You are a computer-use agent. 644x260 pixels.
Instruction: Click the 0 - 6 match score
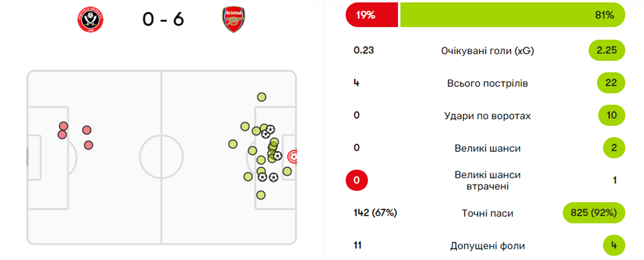tap(163, 20)
